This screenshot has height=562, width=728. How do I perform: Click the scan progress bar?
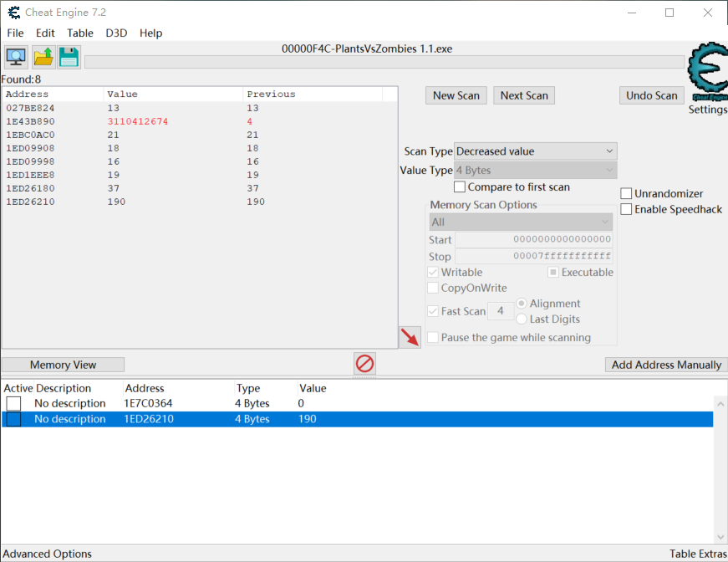coord(384,62)
